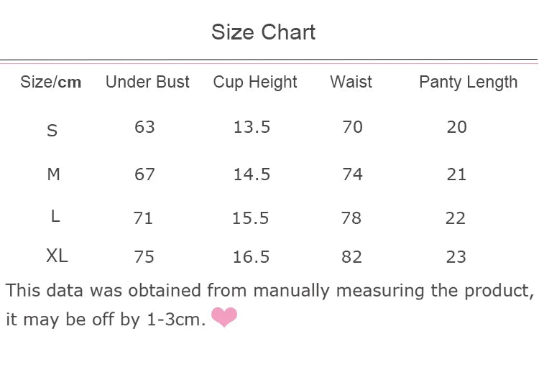The width and height of the screenshot is (539, 392).
Task: Select the Waist value 78
Action: tap(351, 218)
